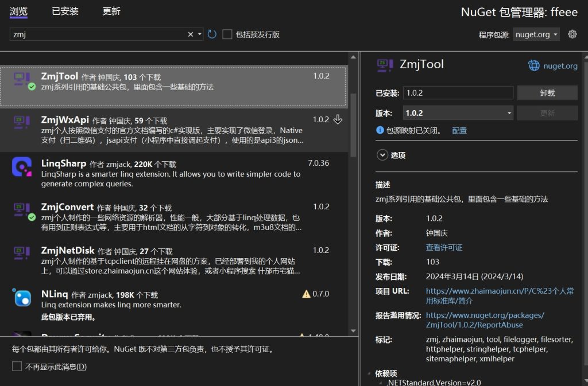Enable the 包括预发行版 checkbox

227,34
